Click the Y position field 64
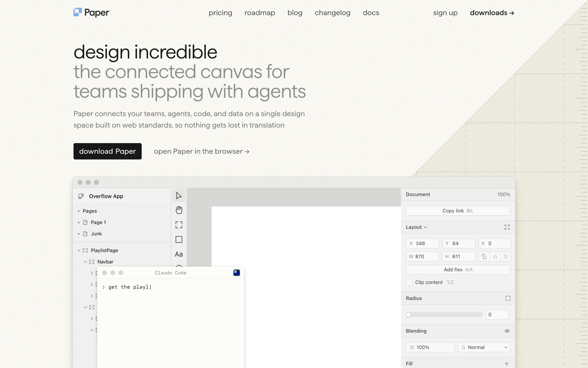 [459, 243]
